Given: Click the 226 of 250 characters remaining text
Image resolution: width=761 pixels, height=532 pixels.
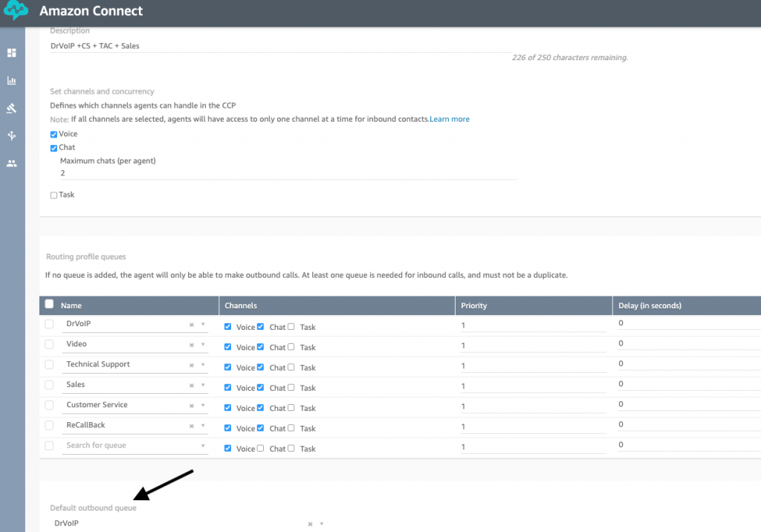Looking at the screenshot, I should pos(570,58).
